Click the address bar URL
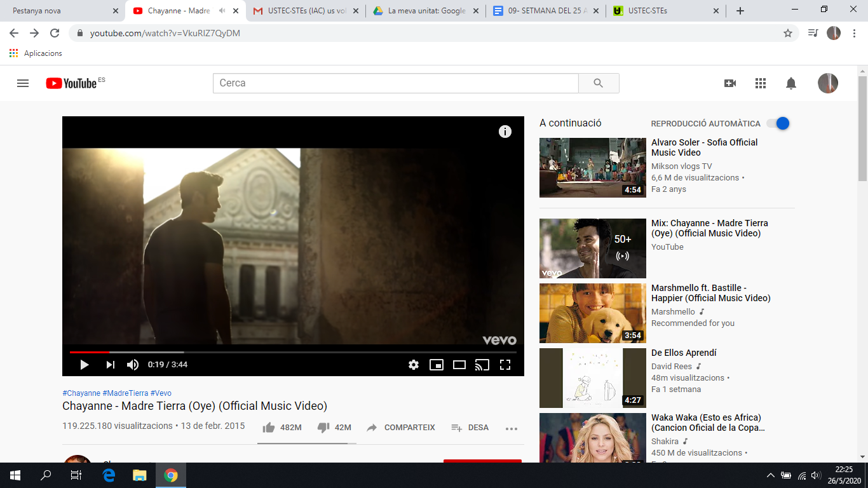The image size is (868, 488). tap(165, 33)
